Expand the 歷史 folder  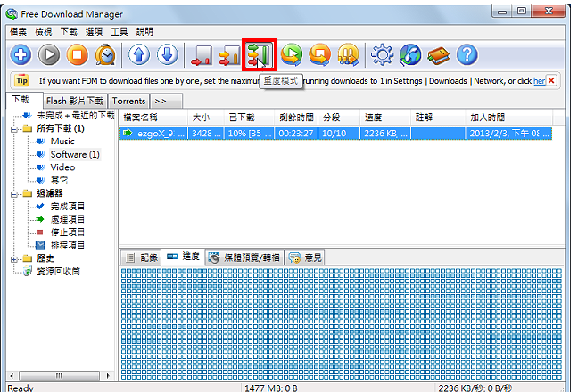click(14, 259)
